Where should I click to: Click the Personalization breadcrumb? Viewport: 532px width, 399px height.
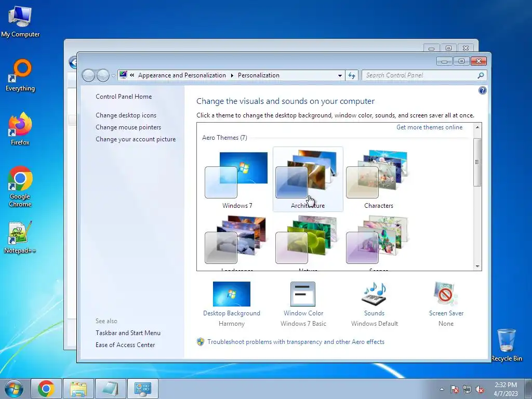[259, 75]
